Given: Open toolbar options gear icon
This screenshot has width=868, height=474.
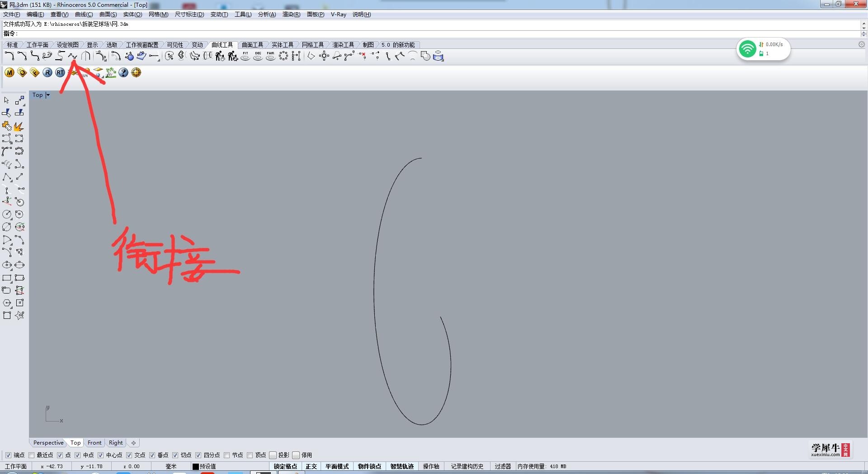Looking at the screenshot, I should tap(861, 44).
